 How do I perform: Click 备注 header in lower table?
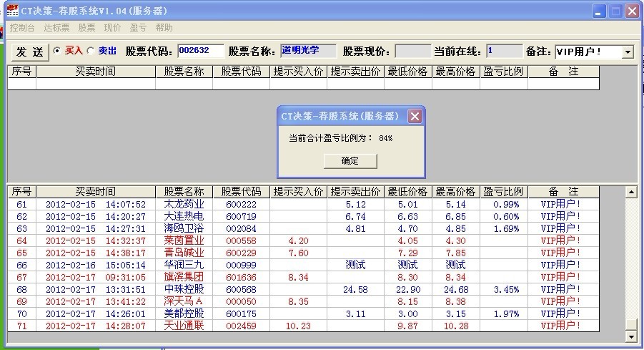[563, 192]
